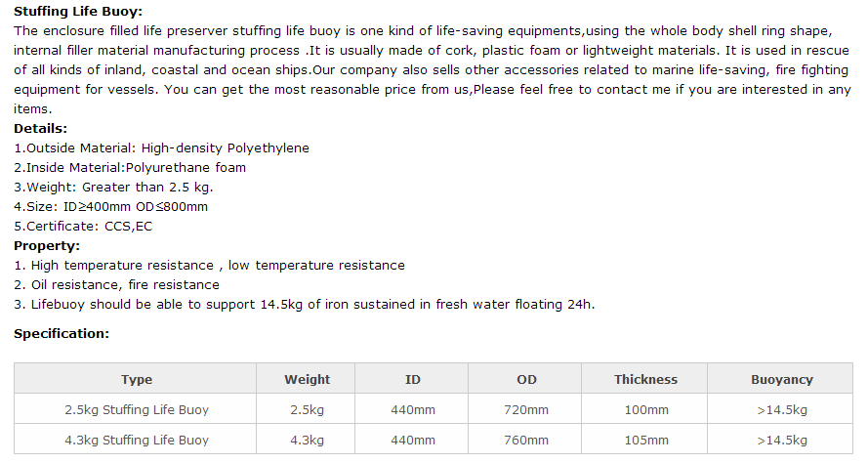The height and width of the screenshot is (463, 868).
Task: Click the "Oil resistance, fire resistance" line
Action: 117,285
